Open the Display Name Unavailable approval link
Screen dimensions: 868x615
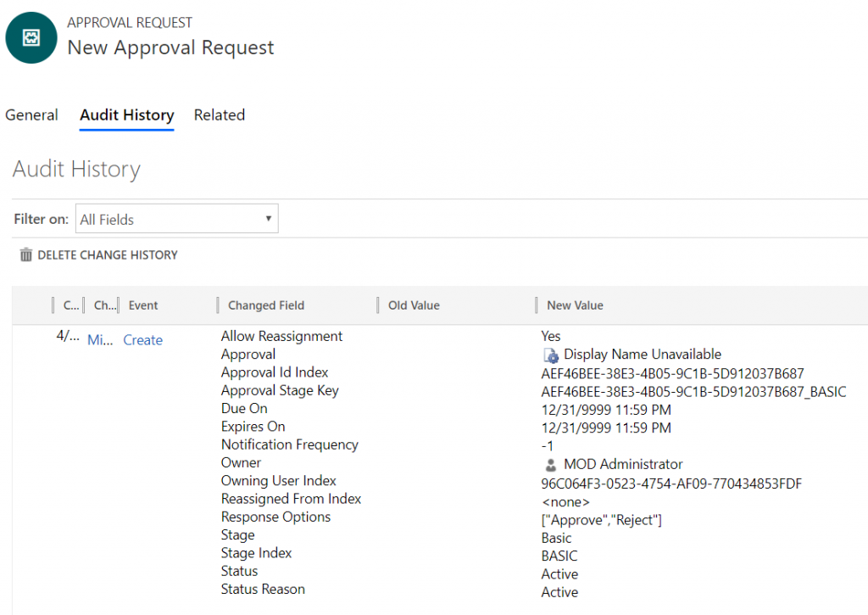click(643, 354)
